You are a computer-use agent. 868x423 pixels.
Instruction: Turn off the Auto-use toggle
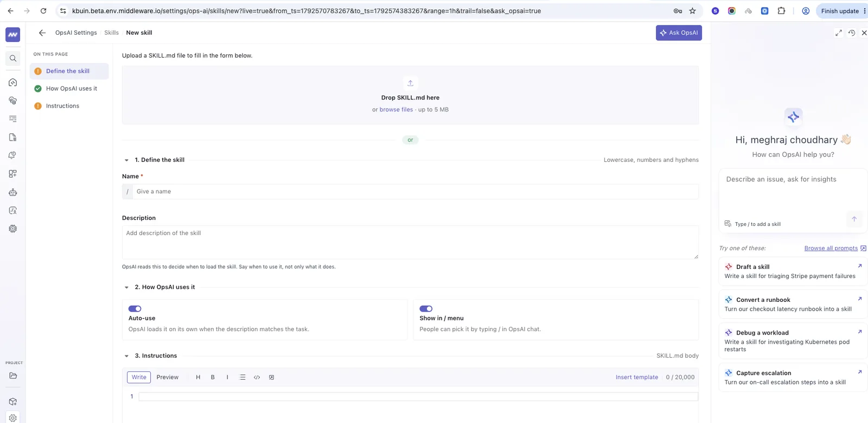tap(135, 308)
